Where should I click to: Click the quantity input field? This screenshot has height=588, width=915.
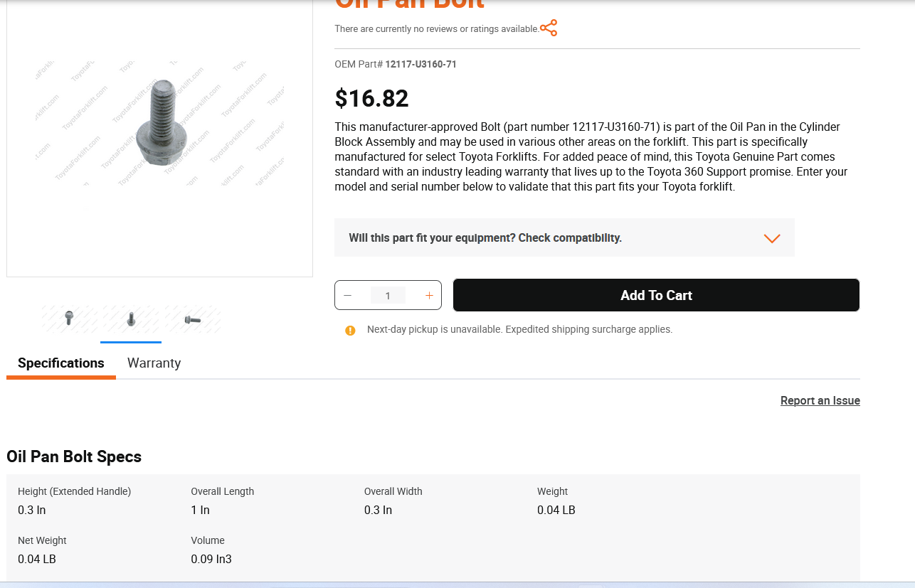click(x=388, y=296)
